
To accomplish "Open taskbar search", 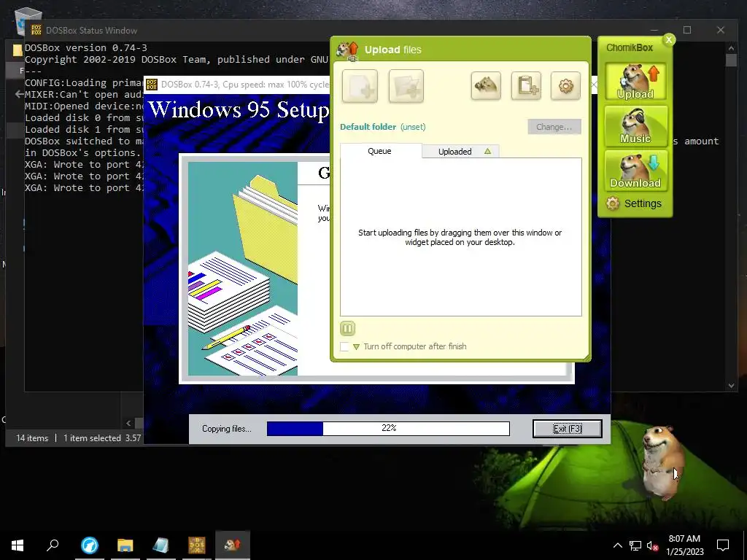I will 53,545.
